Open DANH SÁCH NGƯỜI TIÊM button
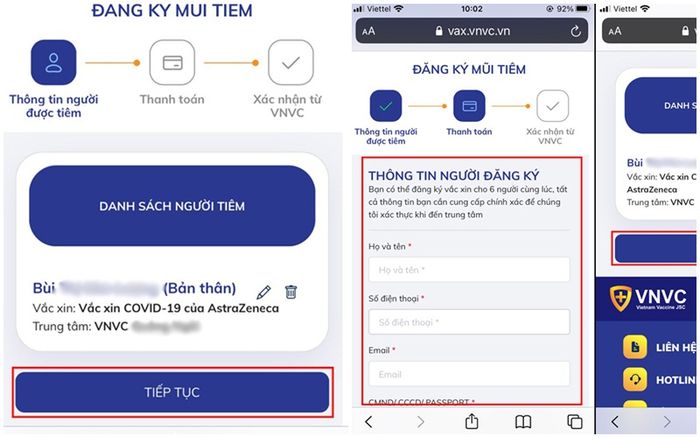This screenshot has height=438, width=700. 172,206
